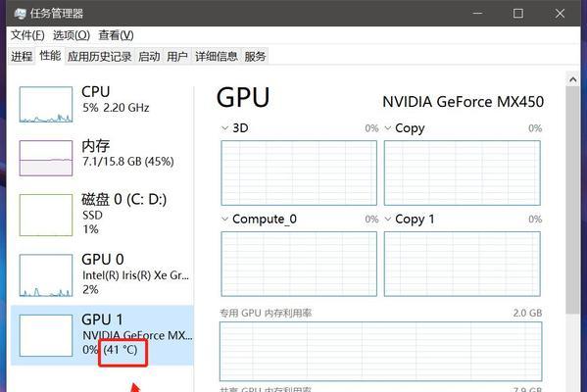Expand the 3D engine dropdown chevron
Viewport: 587px width, 392px height.
(x=224, y=128)
